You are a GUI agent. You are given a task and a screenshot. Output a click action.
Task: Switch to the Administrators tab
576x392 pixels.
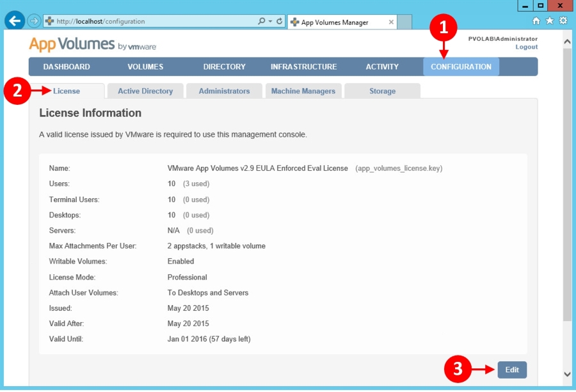(224, 91)
